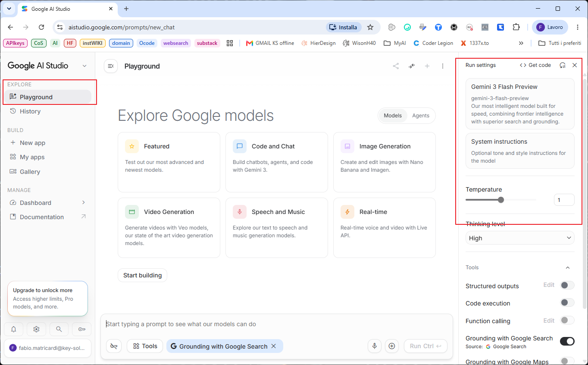This screenshot has height=365, width=588.
Task: Open the browser Extensions puzzle icon
Action: pyautogui.click(x=516, y=27)
